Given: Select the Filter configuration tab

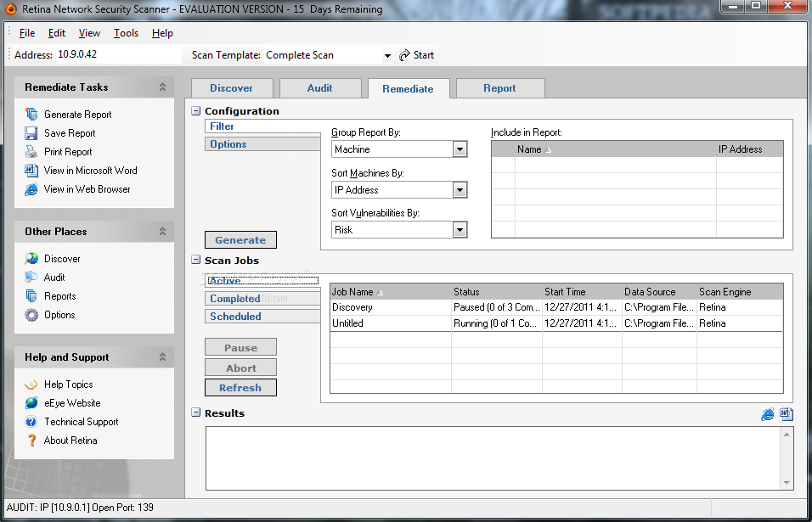Looking at the screenshot, I should (x=262, y=126).
